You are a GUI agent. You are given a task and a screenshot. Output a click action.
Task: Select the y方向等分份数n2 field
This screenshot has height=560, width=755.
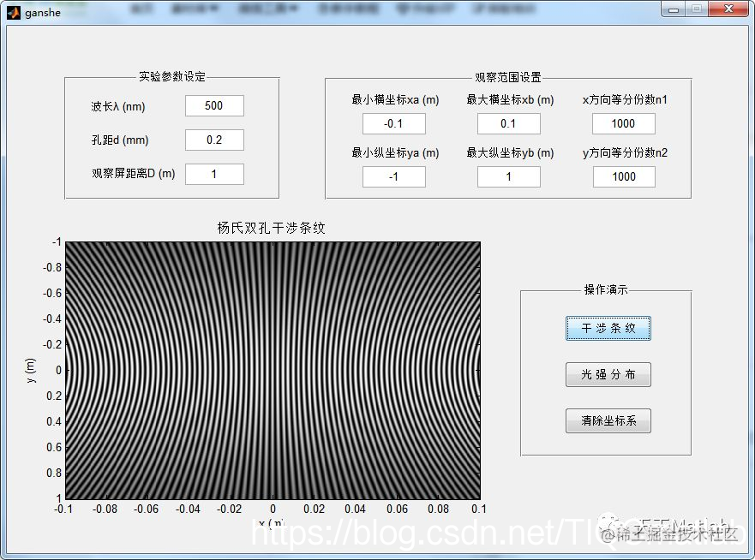[624, 176]
